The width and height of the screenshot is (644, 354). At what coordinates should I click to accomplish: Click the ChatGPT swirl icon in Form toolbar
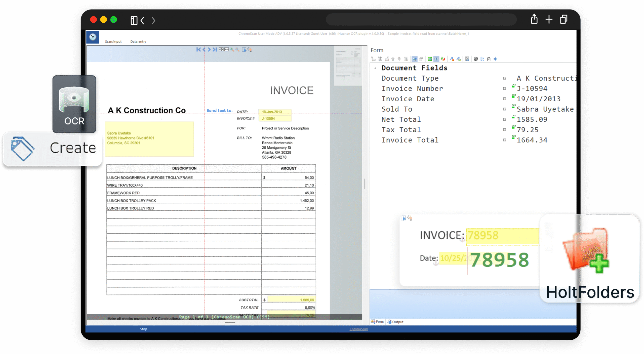476,59
